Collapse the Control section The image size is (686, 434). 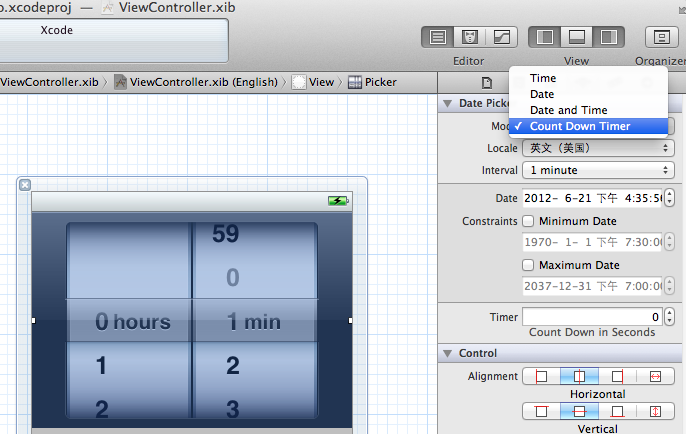pos(447,354)
